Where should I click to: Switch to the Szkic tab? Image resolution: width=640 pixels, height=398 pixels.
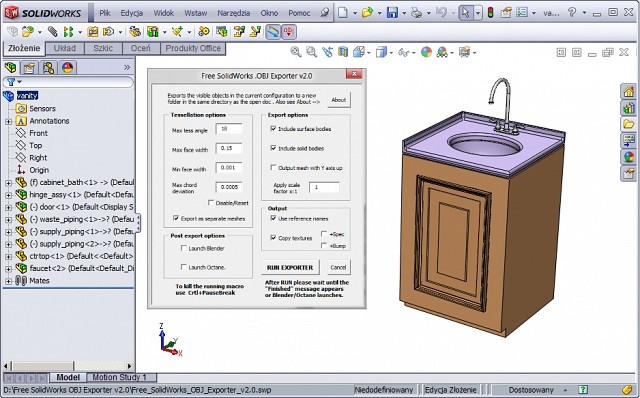[x=103, y=48]
